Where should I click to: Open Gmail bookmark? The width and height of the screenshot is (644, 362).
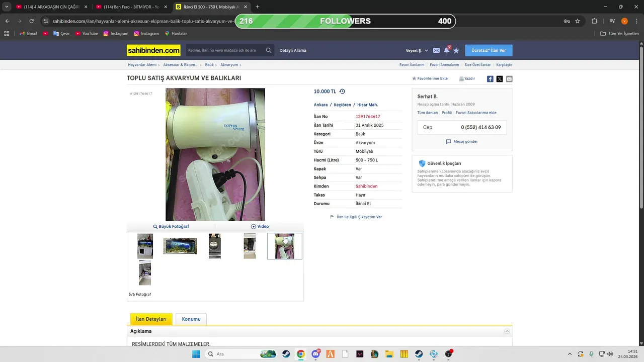point(28,34)
